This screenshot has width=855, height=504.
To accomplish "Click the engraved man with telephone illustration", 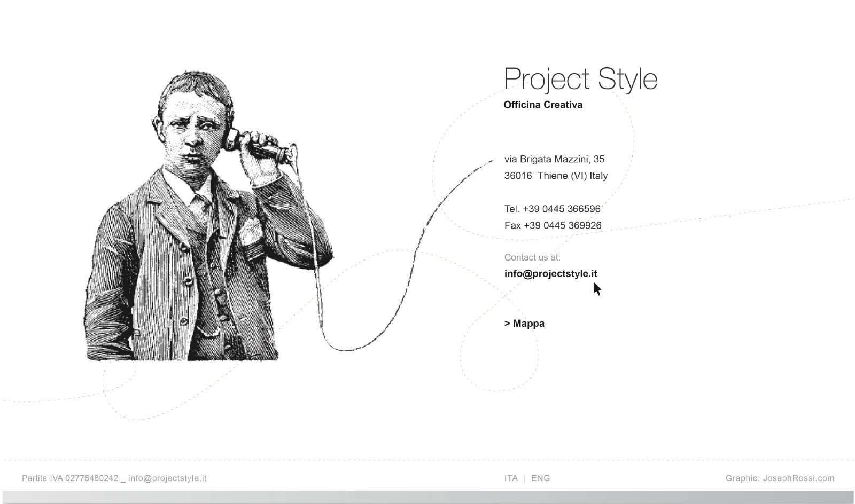I will tap(208, 216).
